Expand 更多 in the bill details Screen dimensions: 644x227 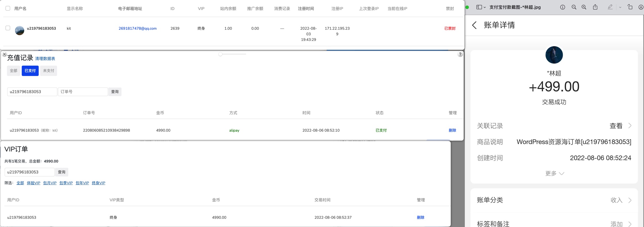(x=554, y=173)
